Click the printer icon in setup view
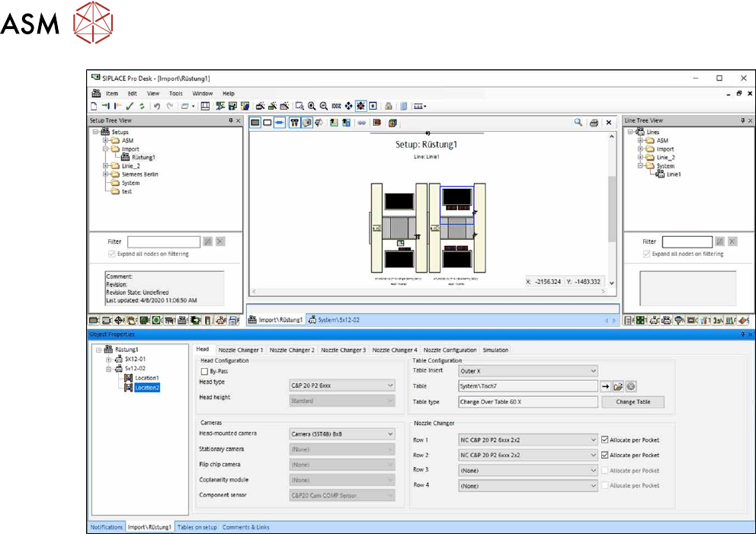Screen dimensions: 756x534 (x=594, y=123)
